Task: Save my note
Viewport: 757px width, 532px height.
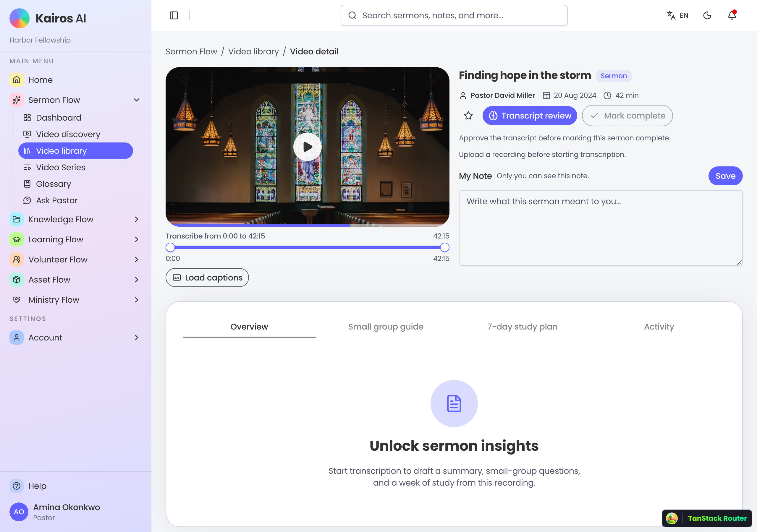Action: 725,176
